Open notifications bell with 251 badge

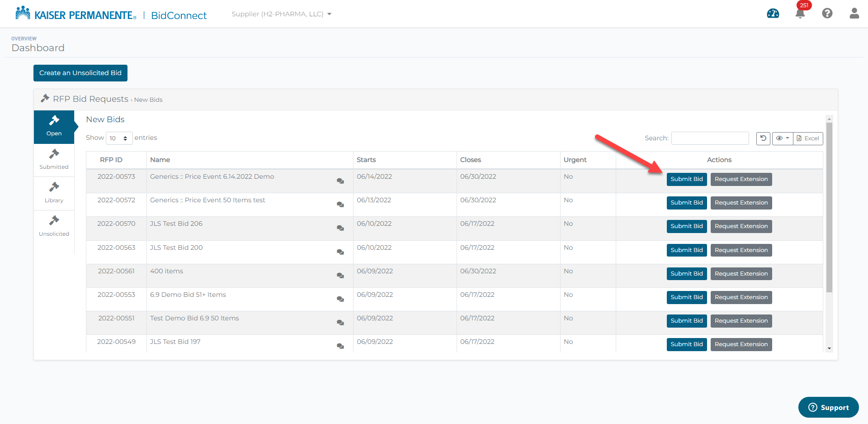click(x=800, y=13)
